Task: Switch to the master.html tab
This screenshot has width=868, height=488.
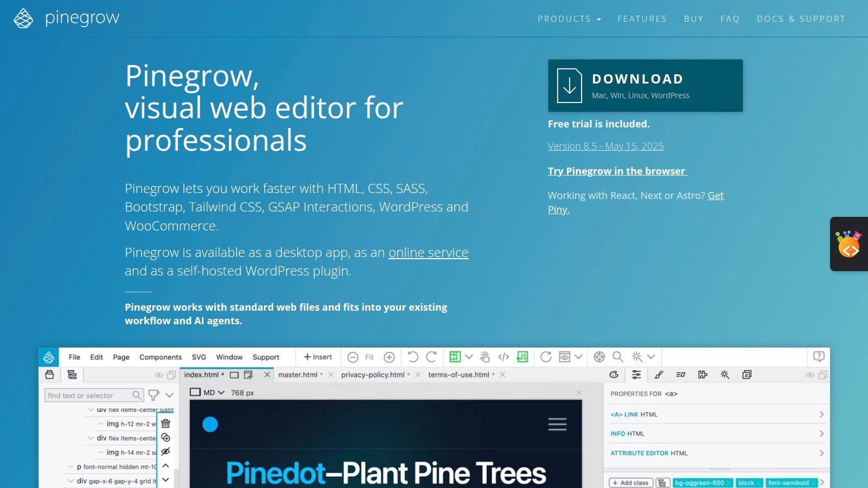Action: (298, 375)
